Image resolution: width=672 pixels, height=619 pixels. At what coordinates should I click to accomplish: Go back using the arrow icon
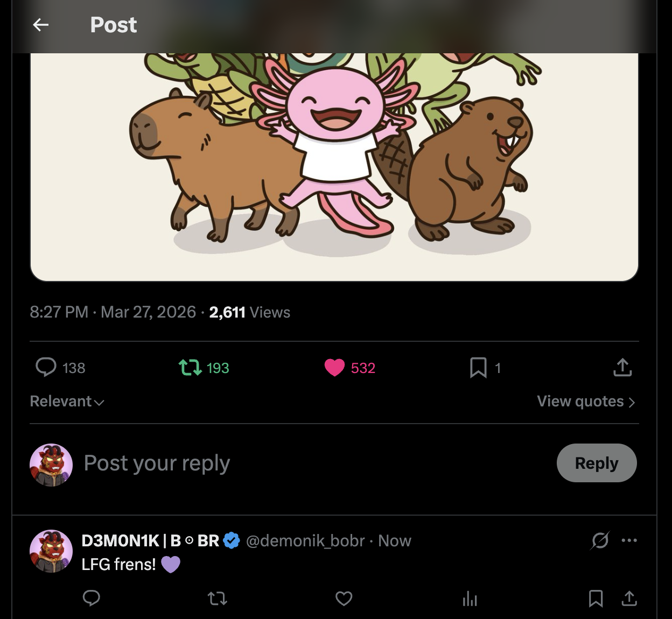[41, 25]
